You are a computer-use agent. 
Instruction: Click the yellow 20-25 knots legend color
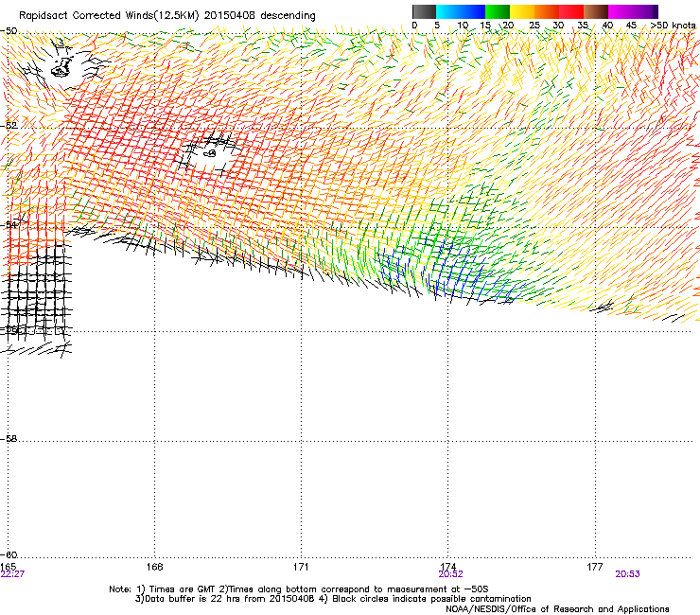(522, 11)
